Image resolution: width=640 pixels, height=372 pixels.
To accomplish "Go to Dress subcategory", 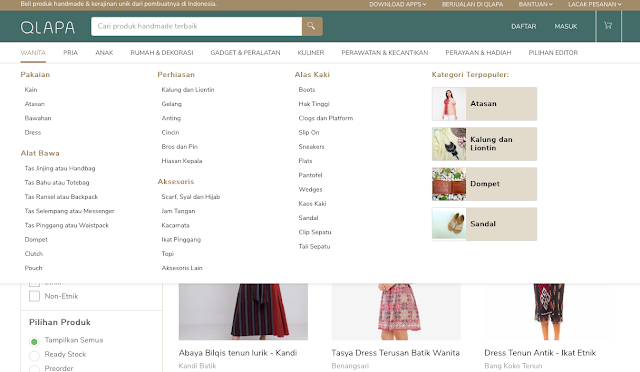I will tap(33, 133).
